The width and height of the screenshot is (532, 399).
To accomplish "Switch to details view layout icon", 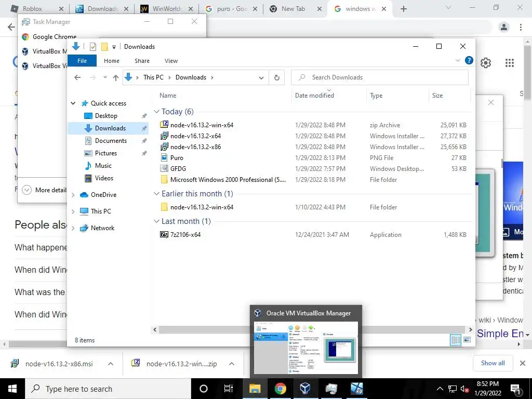I will click(x=456, y=340).
